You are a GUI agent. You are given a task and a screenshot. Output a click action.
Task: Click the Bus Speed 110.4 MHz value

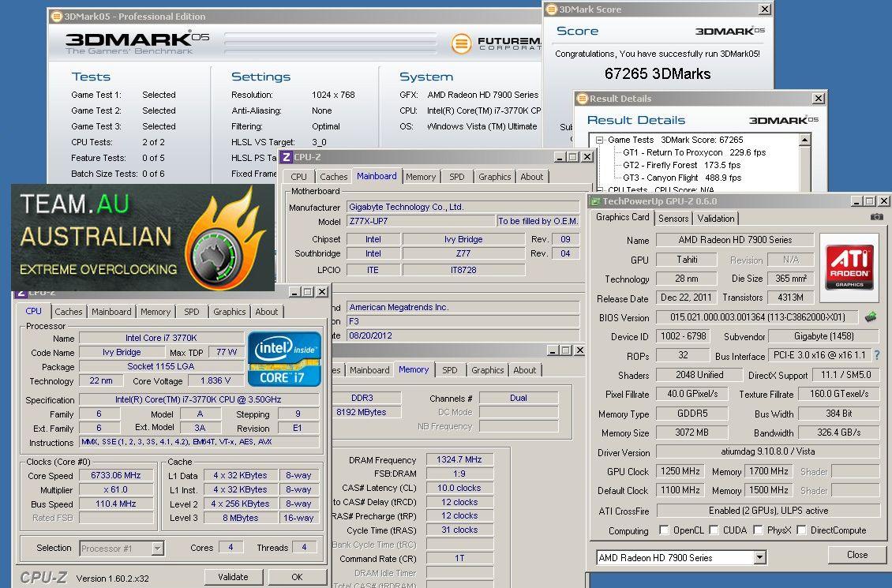(116, 504)
